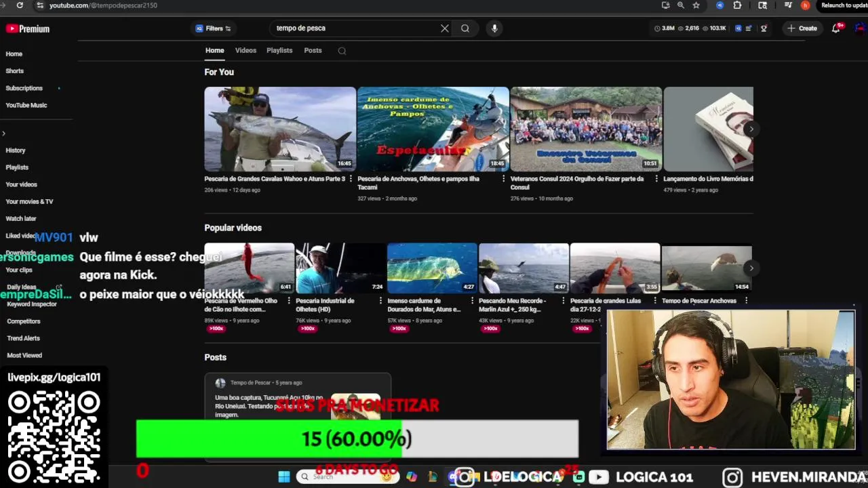This screenshot has width=868, height=488.
Task: Open History in the sidebar
Action: click(x=15, y=150)
